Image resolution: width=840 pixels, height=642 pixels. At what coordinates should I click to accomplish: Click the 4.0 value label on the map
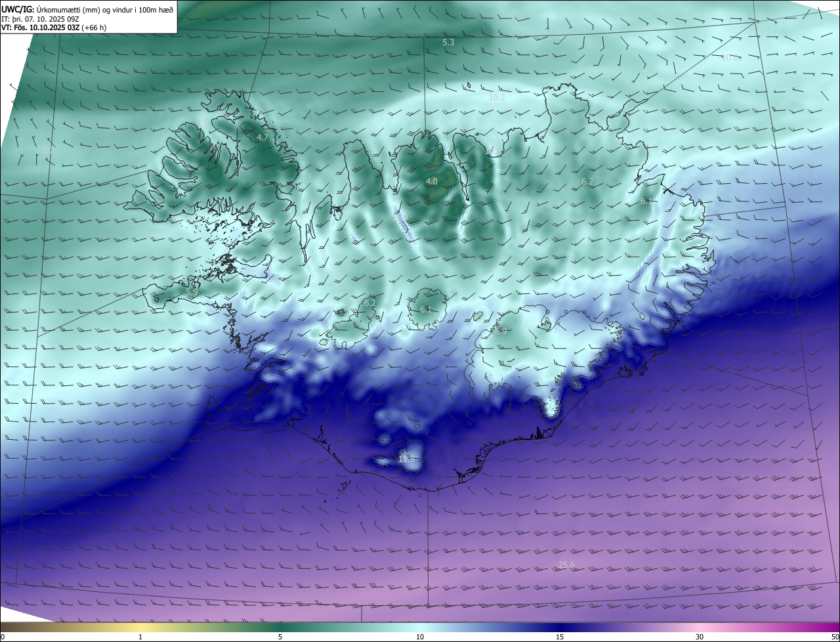click(x=431, y=182)
